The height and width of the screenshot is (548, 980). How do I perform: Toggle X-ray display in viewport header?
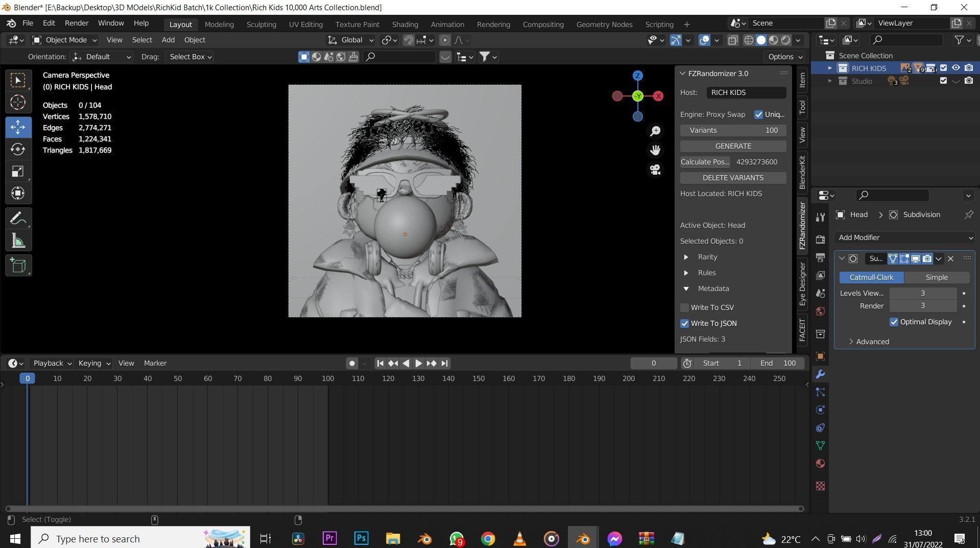pos(733,40)
